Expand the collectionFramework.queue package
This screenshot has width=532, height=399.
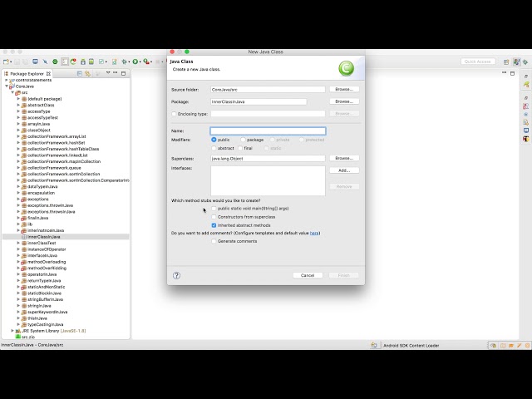tap(18, 168)
